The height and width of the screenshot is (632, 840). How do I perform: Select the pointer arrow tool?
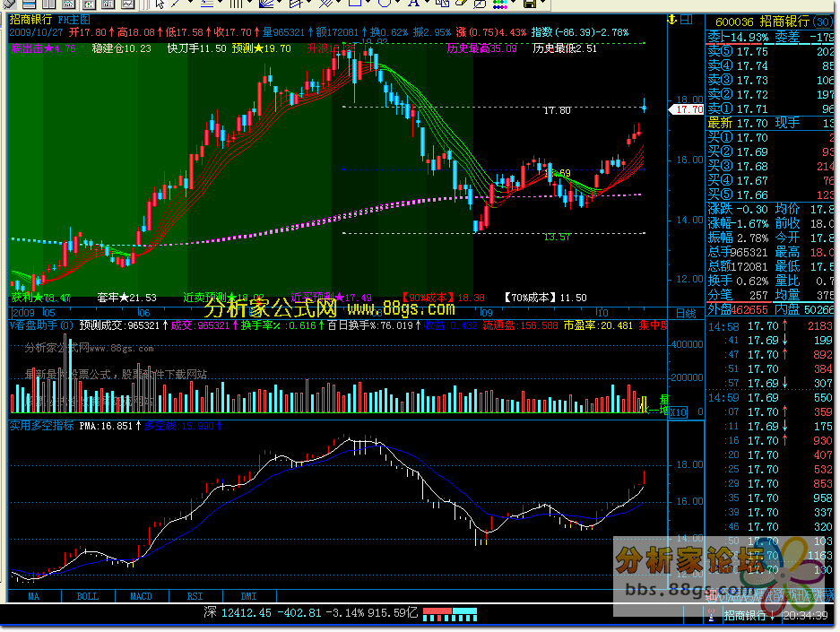click(x=160, y=4)
